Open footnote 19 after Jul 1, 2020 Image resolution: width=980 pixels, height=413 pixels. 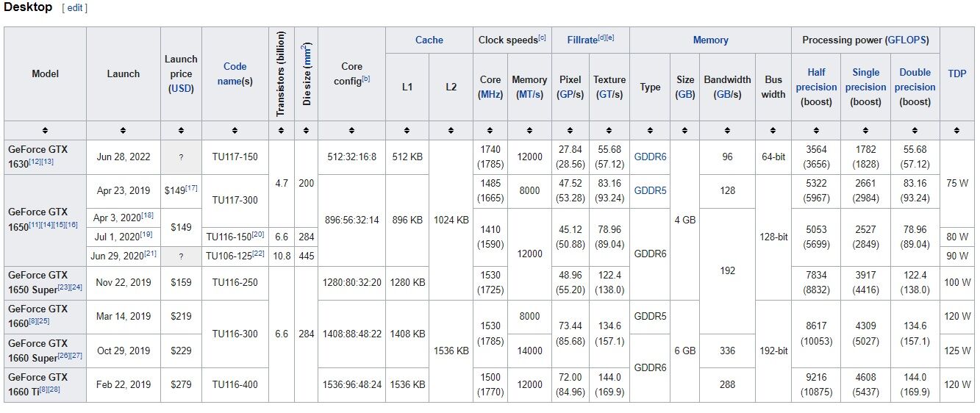pyautogui.click(x=146, y=234)
